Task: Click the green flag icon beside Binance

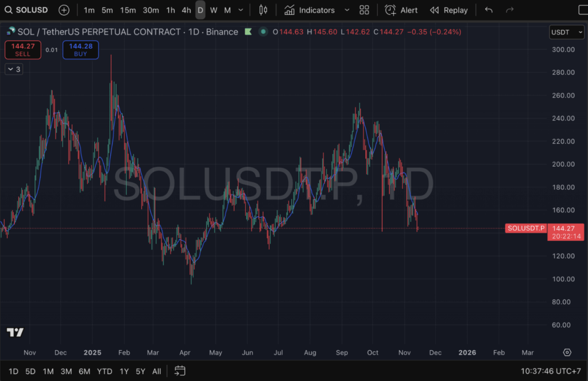Action: [248, 32]
